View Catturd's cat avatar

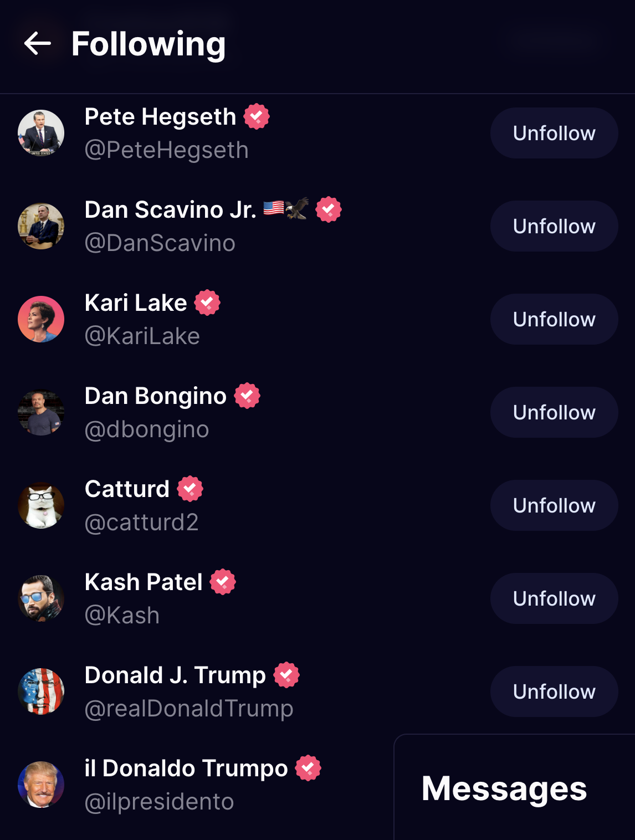point(41,505)
